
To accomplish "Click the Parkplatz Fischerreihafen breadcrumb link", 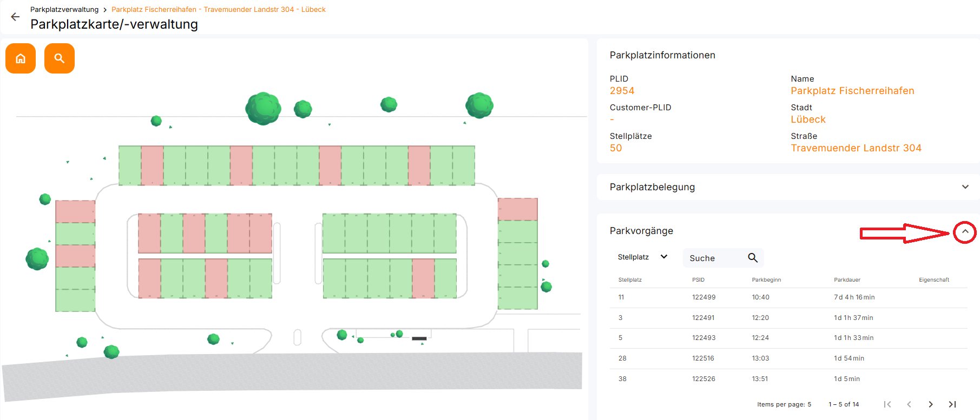I will 218,10.
